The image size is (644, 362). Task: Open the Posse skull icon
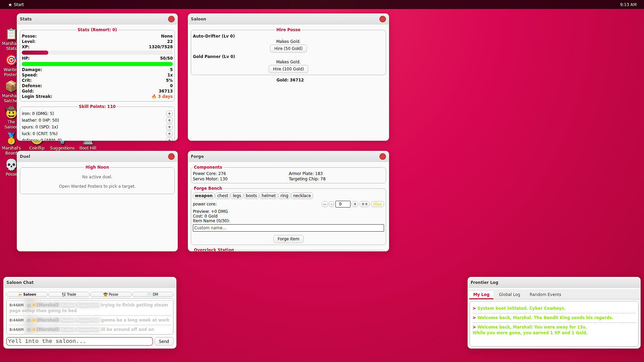[11, 165]
